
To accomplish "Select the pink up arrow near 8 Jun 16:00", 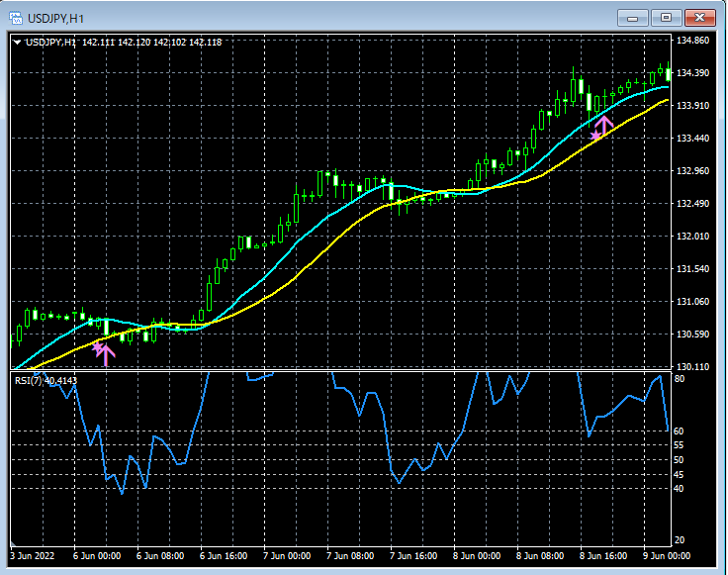I will click(604, 126).
